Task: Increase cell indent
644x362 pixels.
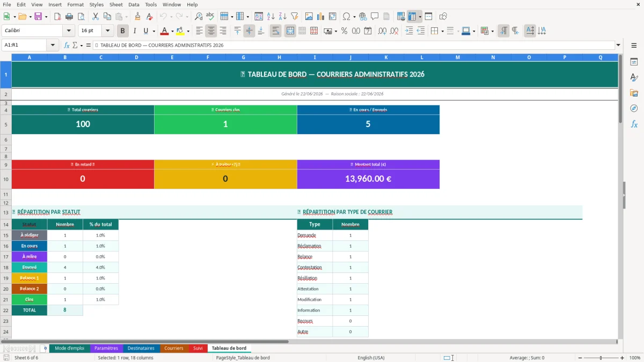Action: click(409, 31)
